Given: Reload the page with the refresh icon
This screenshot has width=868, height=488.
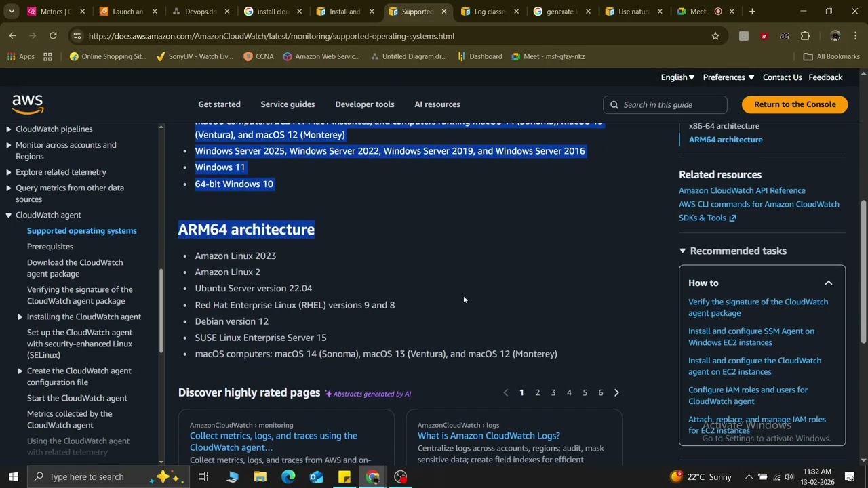Looking at the screenshot, I should (x=53, y=36).
